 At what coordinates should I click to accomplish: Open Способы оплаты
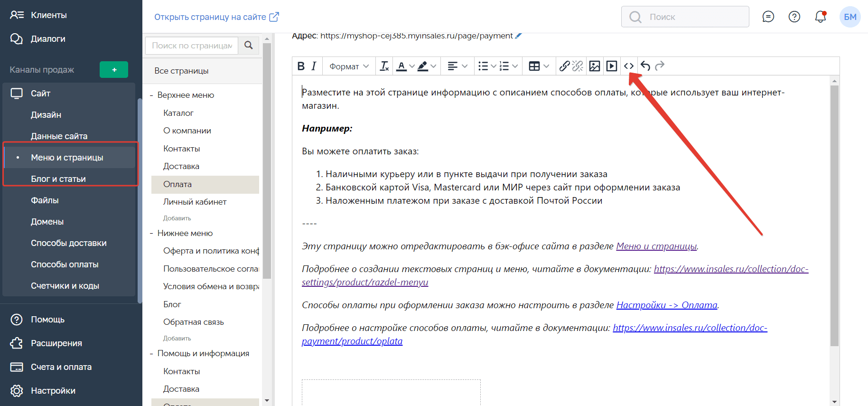(65, 264)
